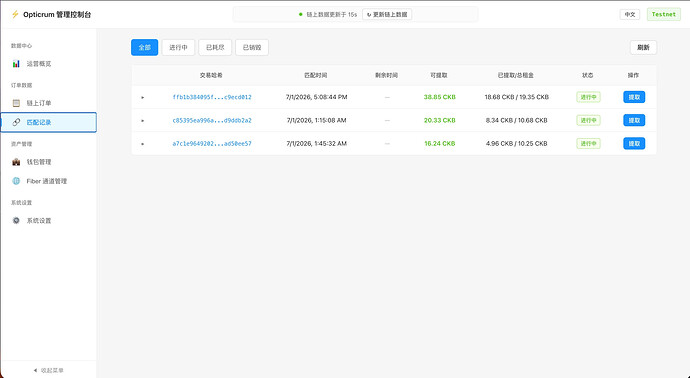
Task: Click the 数据中心 section label
Action: pos(22,46)
